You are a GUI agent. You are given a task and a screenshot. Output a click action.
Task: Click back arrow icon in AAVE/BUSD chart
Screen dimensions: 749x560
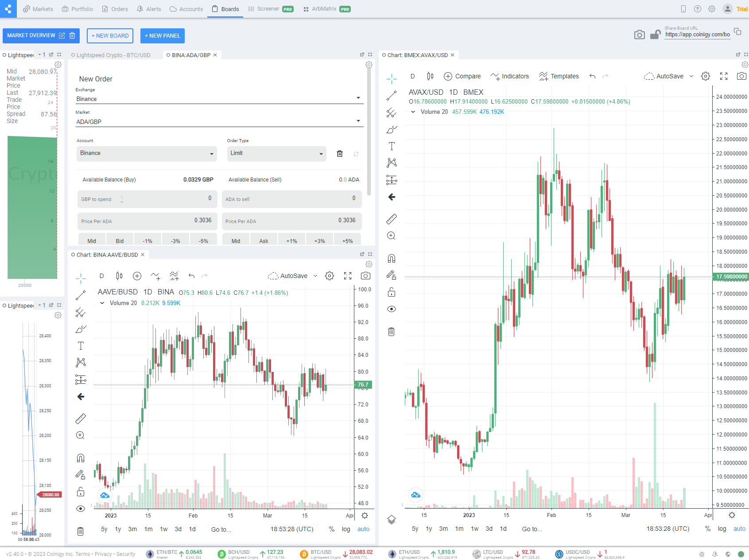[x=81, y=397]
